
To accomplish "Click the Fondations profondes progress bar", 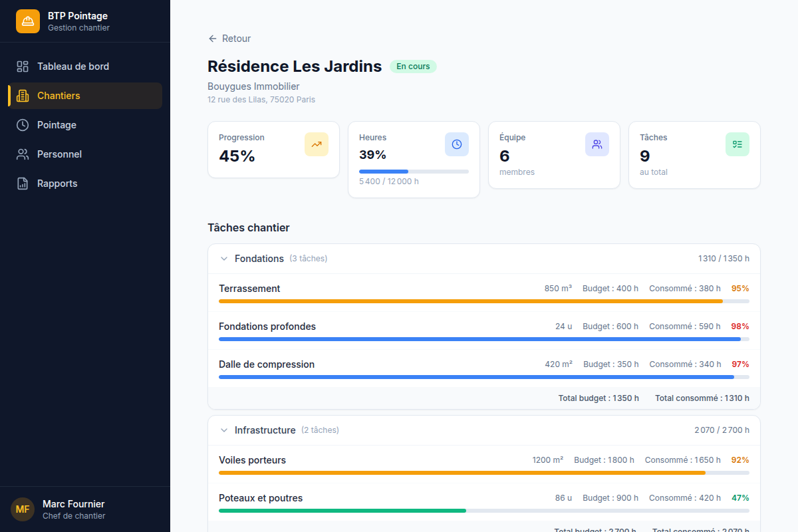I will click(484, 339).
